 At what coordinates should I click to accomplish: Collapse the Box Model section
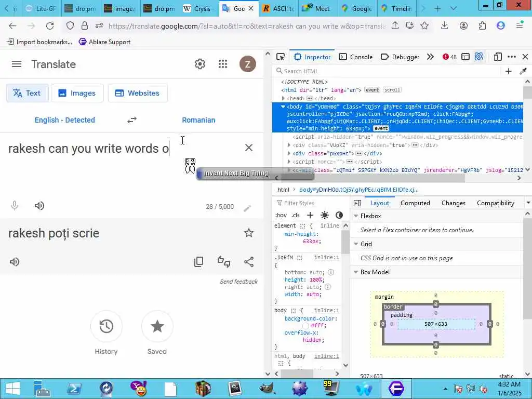pos(356,272)
